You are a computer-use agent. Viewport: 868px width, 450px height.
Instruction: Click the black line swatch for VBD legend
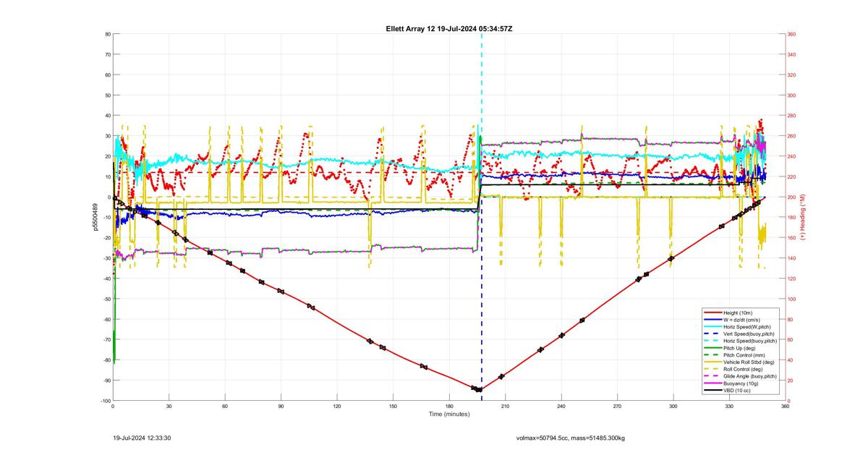click(x=712, y=391)
